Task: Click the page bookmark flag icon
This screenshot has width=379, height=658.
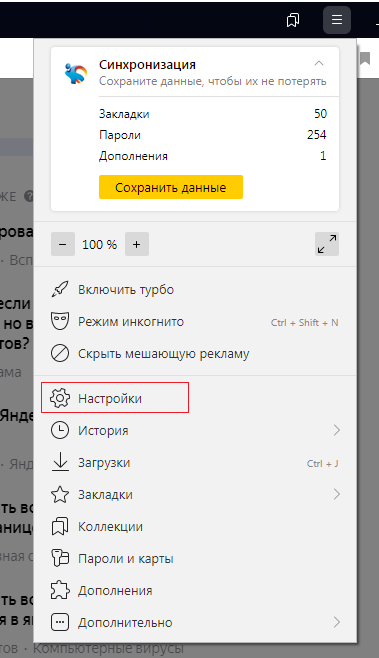Action: click(365, 59)
